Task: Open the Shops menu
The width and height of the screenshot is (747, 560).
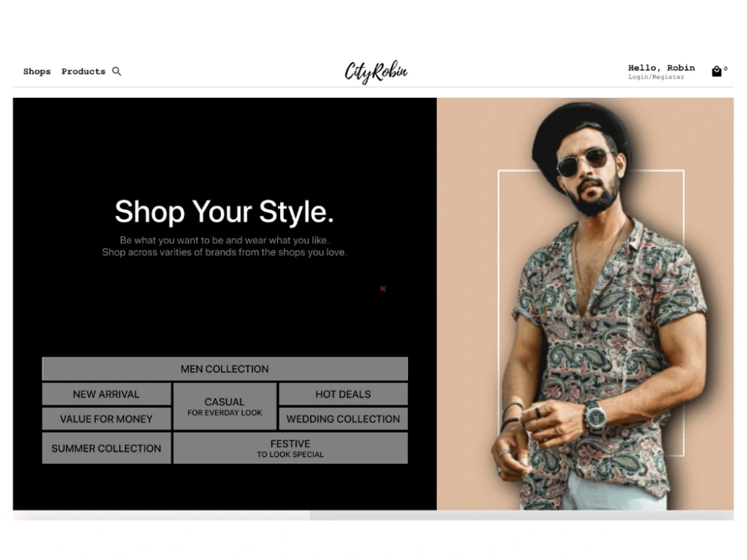Action: 37,72
